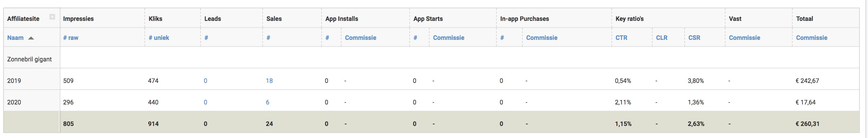Sort by Totaal Commissie column
The width and height of the screenshot is (868, 138).
(x=811, y=38)
